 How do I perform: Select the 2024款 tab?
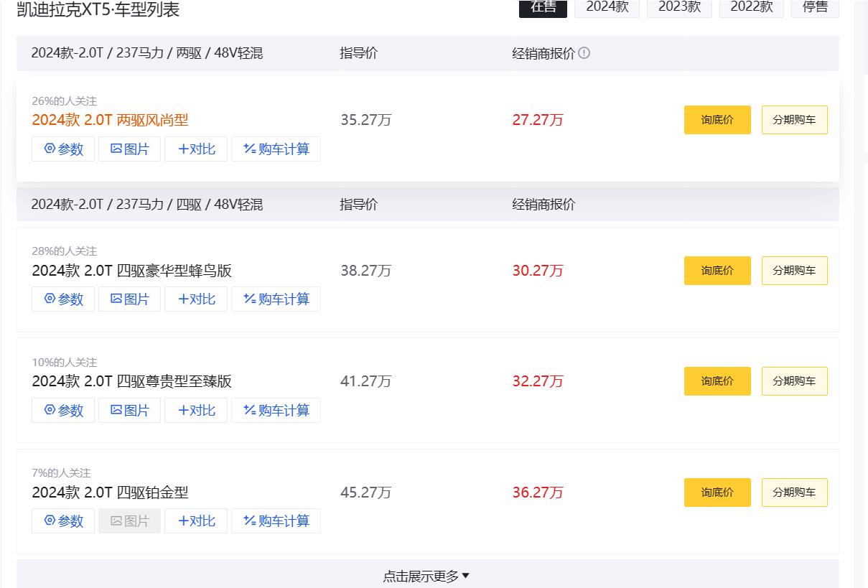point(607,7)
